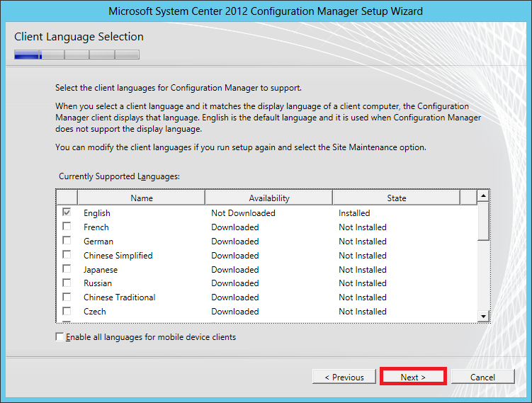Select the Japanese language checkbox
This screenshot has height=403, width=532.
(67, 269)
